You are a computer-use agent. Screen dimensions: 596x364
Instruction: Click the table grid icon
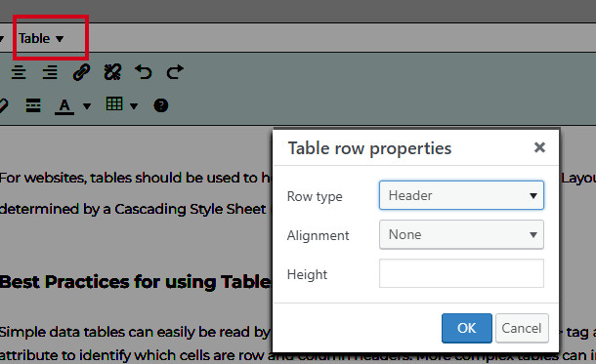coord(114,103)
